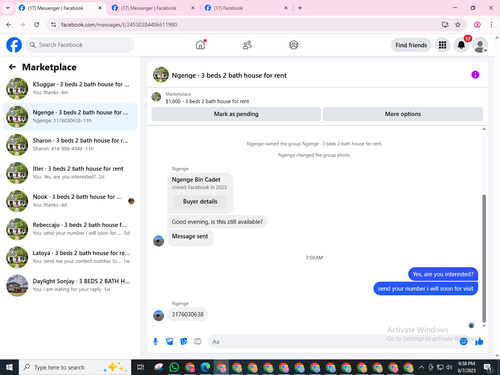Open the Facebook logo home link

click(x=14, y=45)
